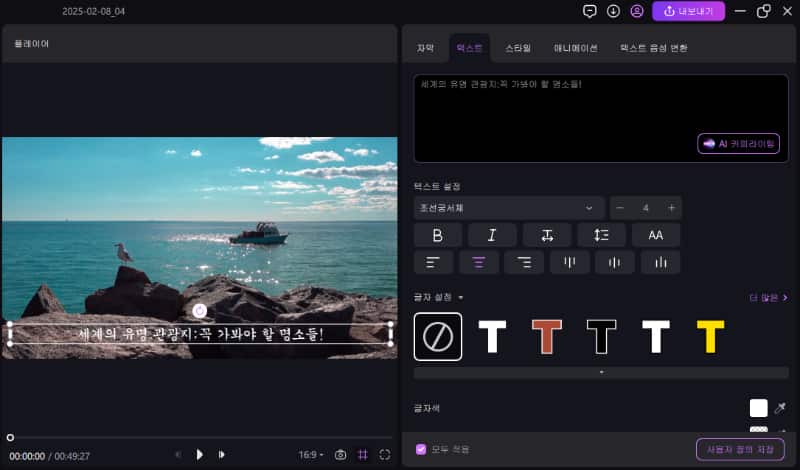Open the 16:9 aspect ratio dropdown

point(310,455)
